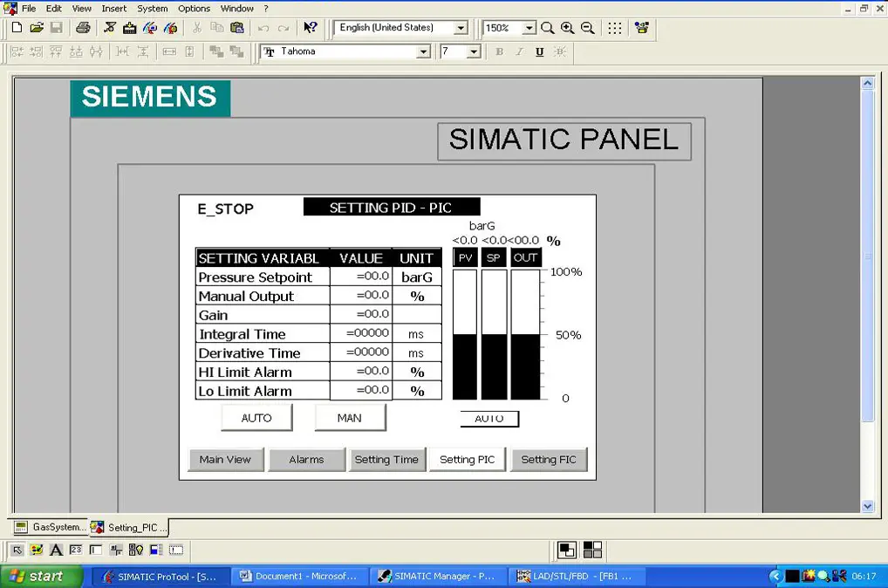Toggle underline formatting button

(x=539, y=51)
